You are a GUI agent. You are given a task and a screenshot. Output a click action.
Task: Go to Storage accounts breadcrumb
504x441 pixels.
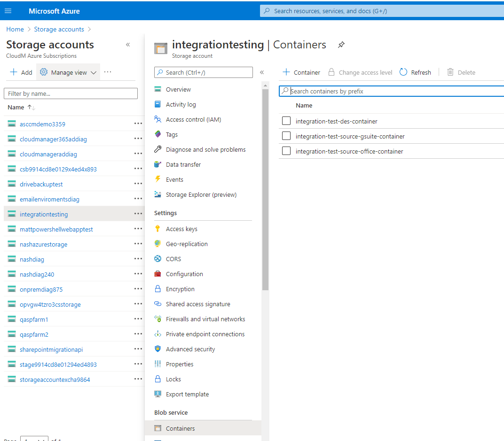tap(59, 29)
